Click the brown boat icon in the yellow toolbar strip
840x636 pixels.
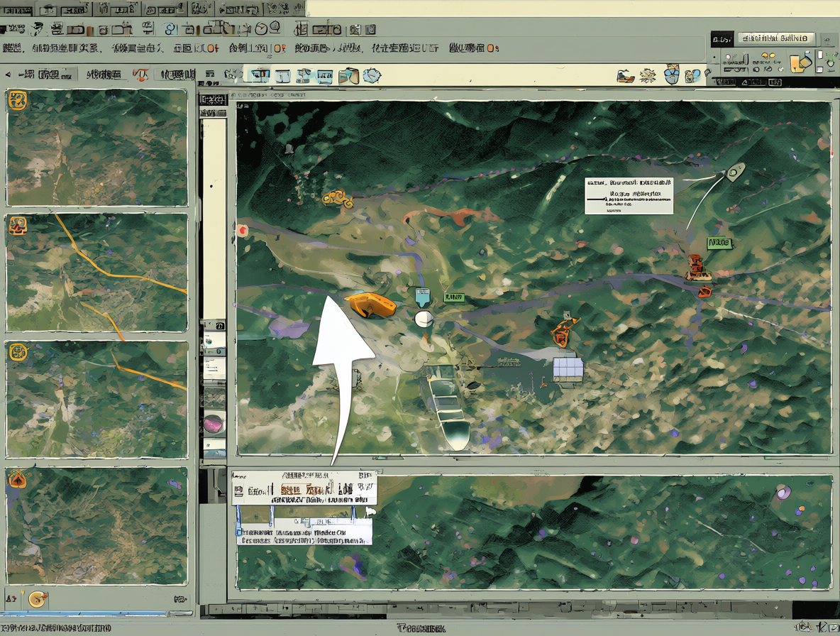coord(625,76)
